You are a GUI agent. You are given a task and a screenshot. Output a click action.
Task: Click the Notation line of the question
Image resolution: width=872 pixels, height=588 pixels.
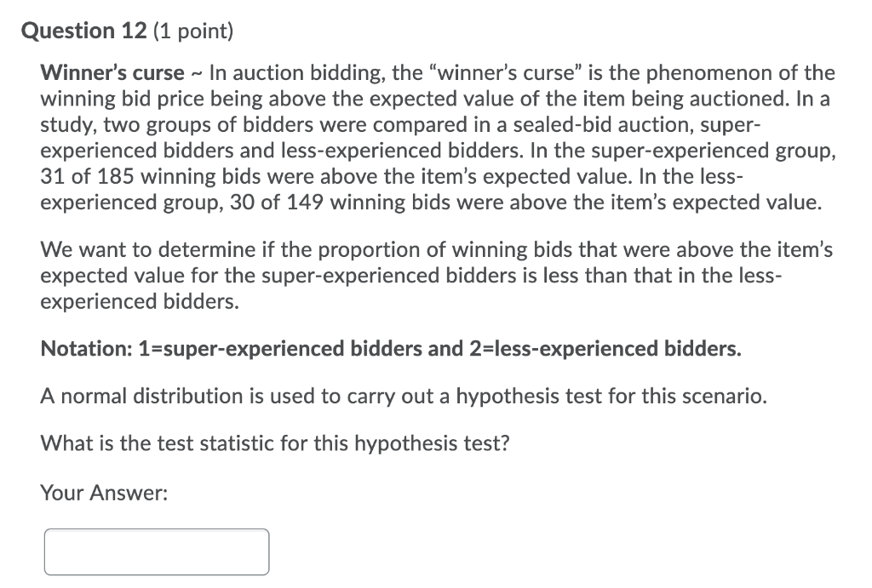point(391,348)
